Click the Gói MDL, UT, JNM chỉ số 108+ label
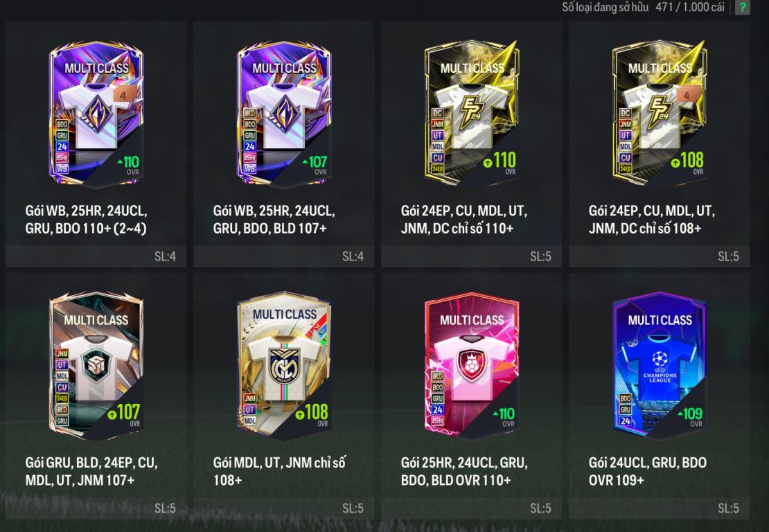Viewport: 769px width, 532px height. tap(280, 471)
